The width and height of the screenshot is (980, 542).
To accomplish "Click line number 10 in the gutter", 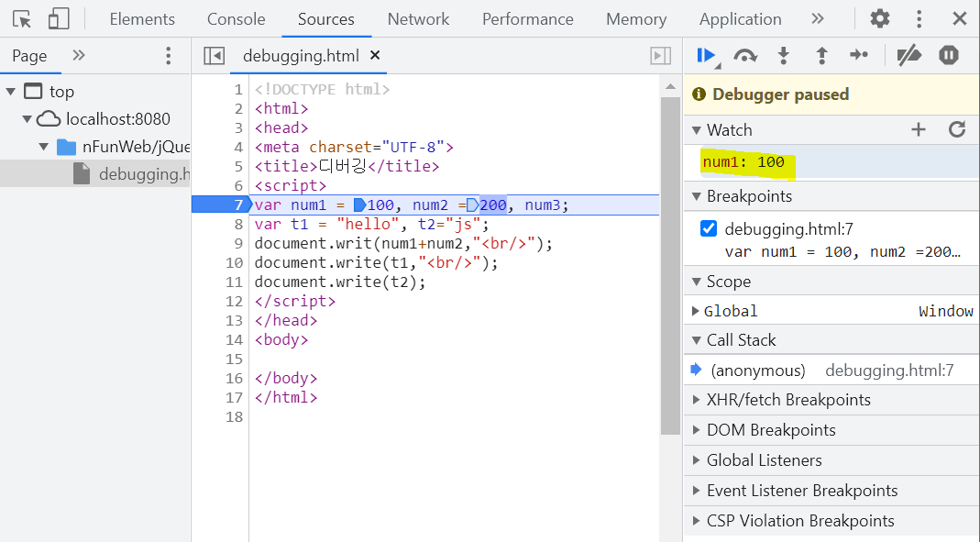I will click(234, 262).
